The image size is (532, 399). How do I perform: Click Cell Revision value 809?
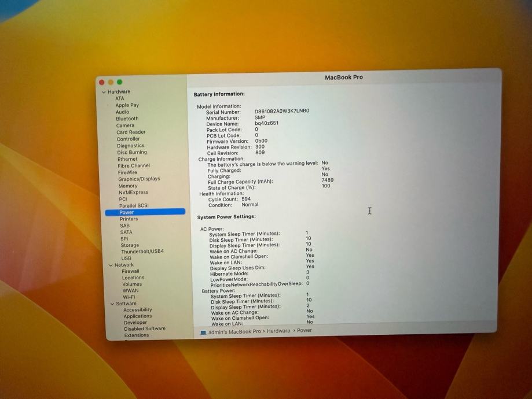pos(260,153)
